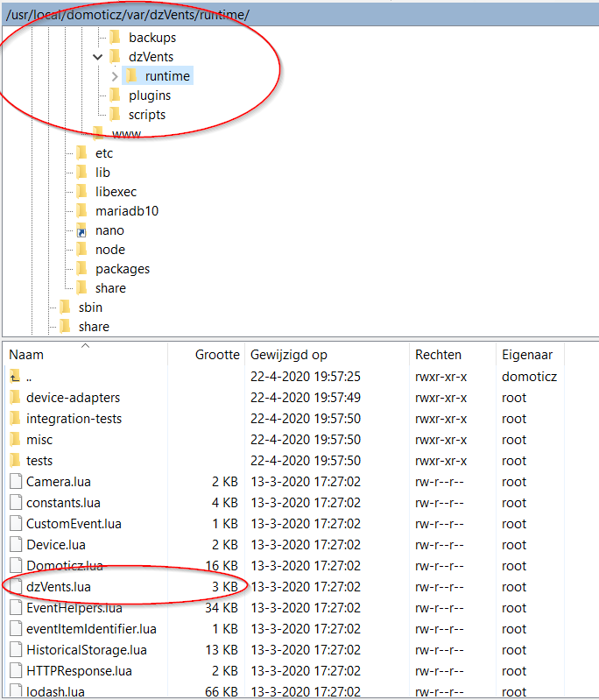Image resolution: width=599 pixels, height=700 pixels.
Task: Click the packages folder icon
Action: coord(81,268)
